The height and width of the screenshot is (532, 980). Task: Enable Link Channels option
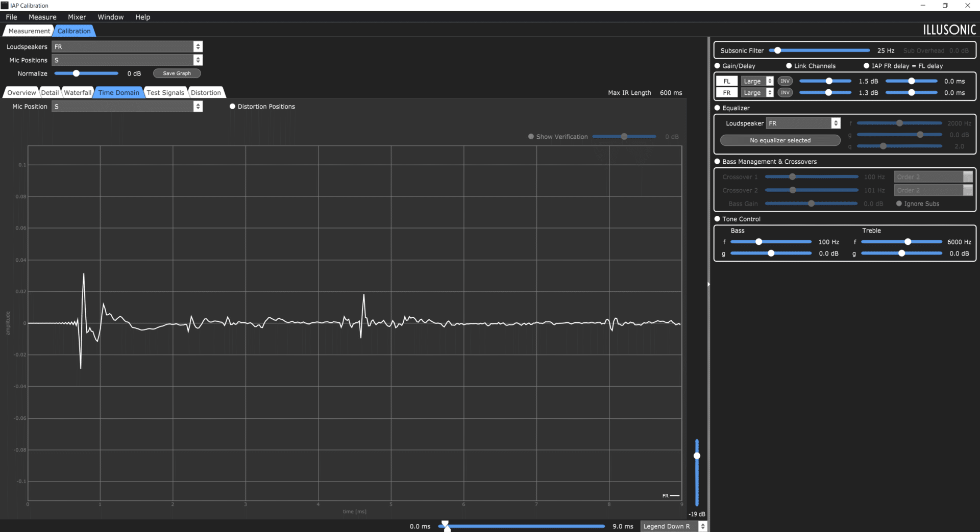(789, 66)
